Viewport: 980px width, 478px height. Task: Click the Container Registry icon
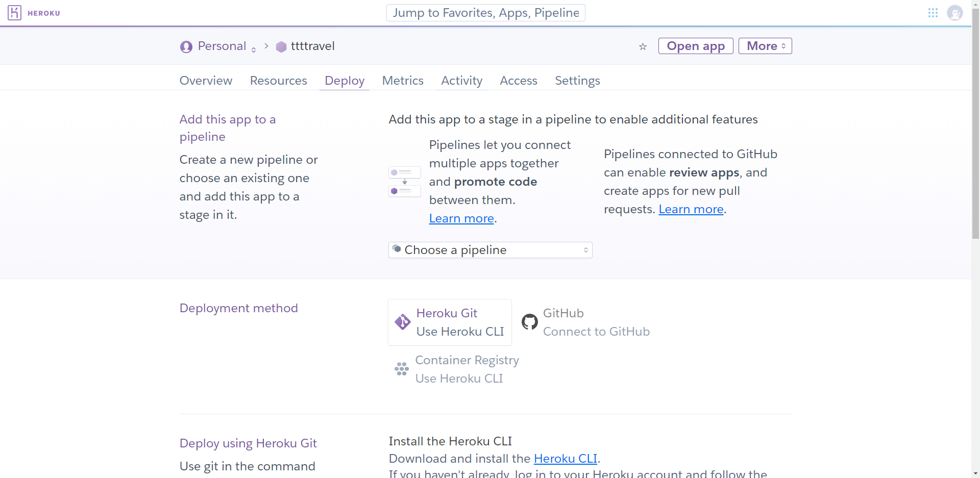[402, 369]
